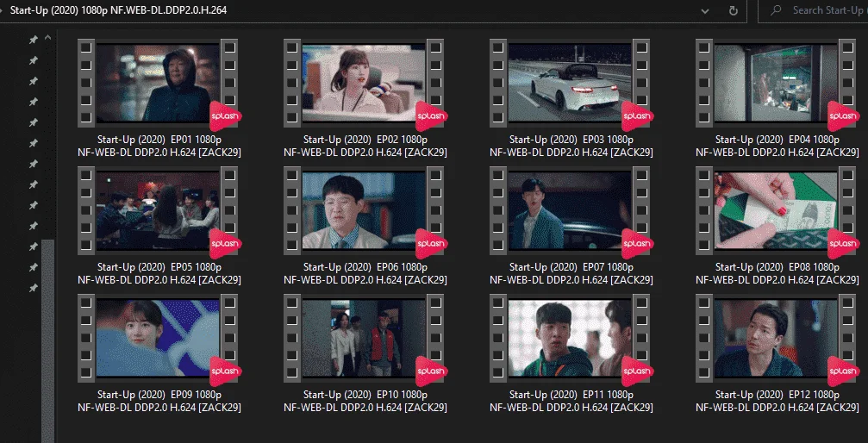Select the EP09 video thumbnail
The height and width of the screenshot is (443, 868).
click(x=158, y=338)
